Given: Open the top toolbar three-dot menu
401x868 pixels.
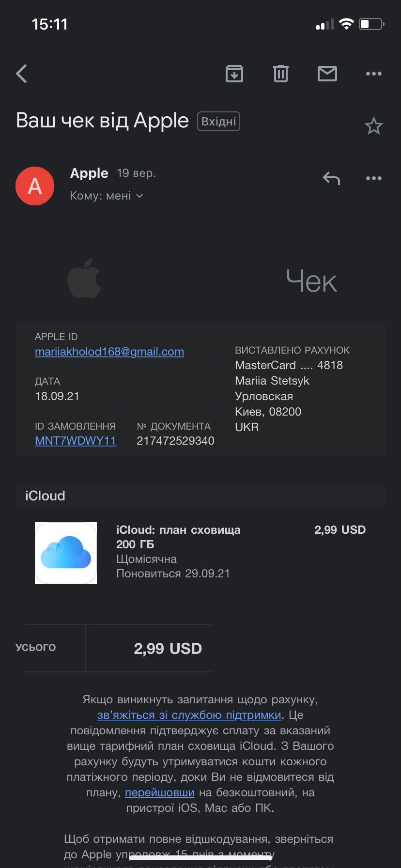Looking at the screenshot, I should pos(374,74).
